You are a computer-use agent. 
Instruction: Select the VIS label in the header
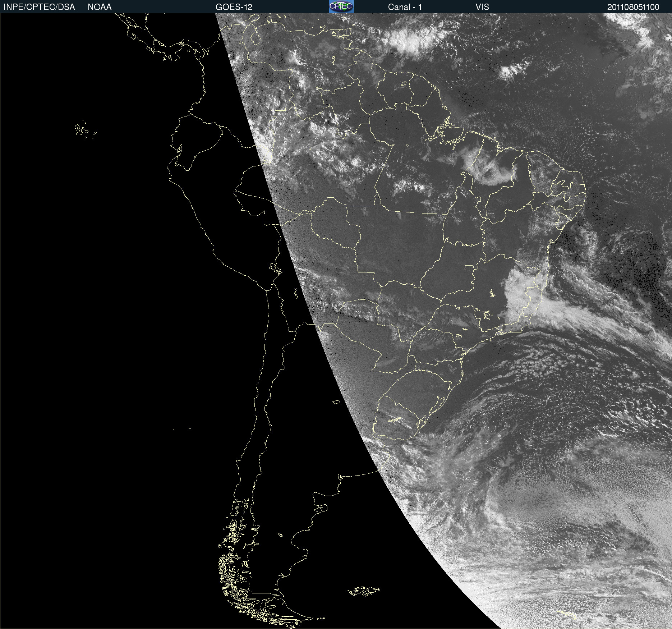pos(482,7)
